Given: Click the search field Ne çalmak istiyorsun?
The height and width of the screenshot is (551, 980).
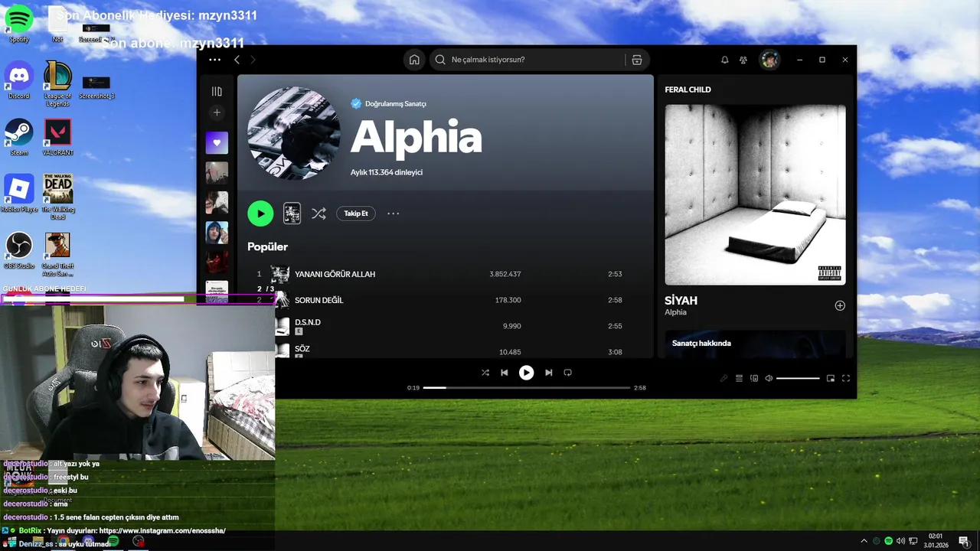Looking at the screenshot, I should tap(528, 60).
